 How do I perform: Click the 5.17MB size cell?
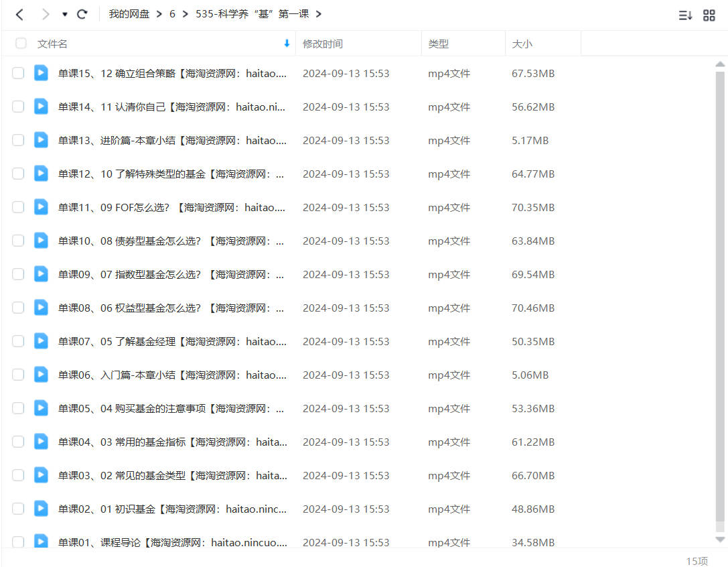tap(530, 140)
